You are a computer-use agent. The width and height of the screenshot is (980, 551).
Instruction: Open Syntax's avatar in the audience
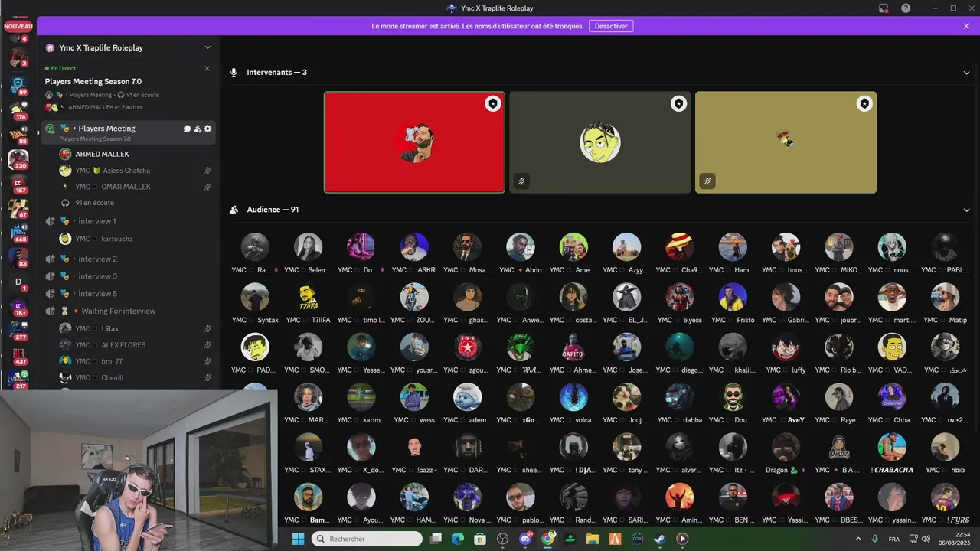[255, 297]
